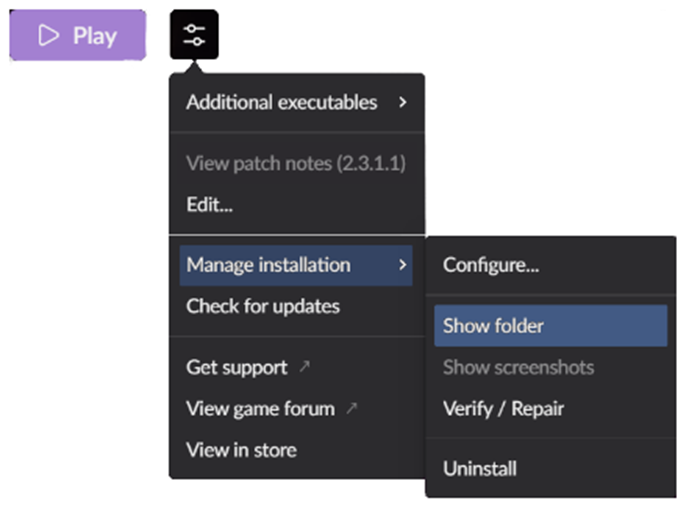Click Uninstall in the installation submenu
This screenshot has width=689, height=509.
pos(480,468)
